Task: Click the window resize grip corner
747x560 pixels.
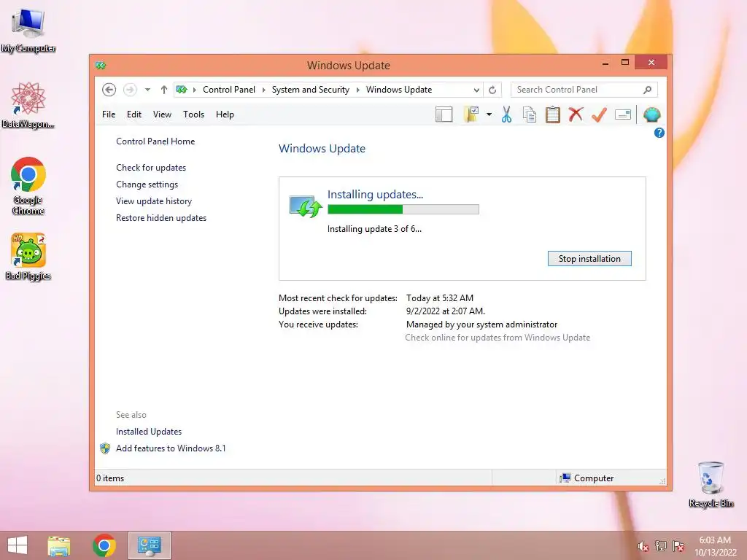Action: pos(662,481)
